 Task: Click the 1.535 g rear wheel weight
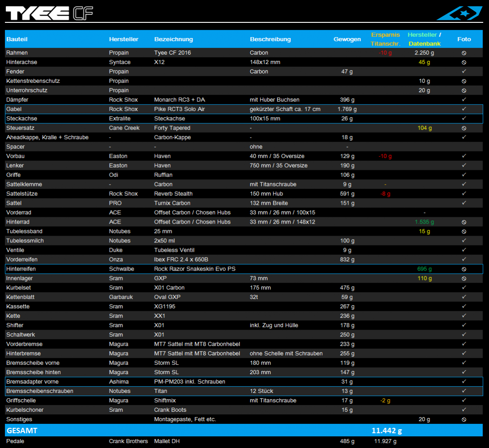[x=424, y=222]
